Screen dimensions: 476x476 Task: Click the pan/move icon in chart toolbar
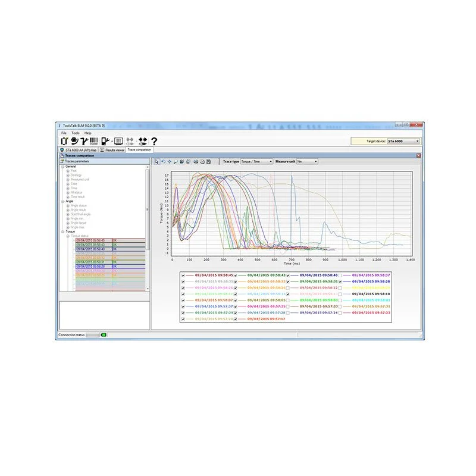(170, 161)
